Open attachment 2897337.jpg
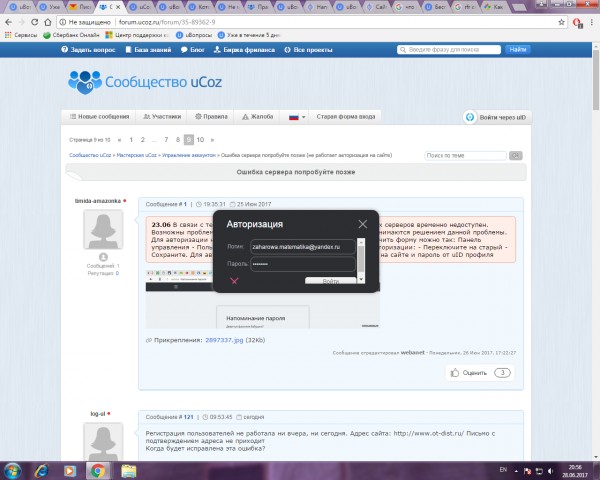 click(x=224, y=340)
